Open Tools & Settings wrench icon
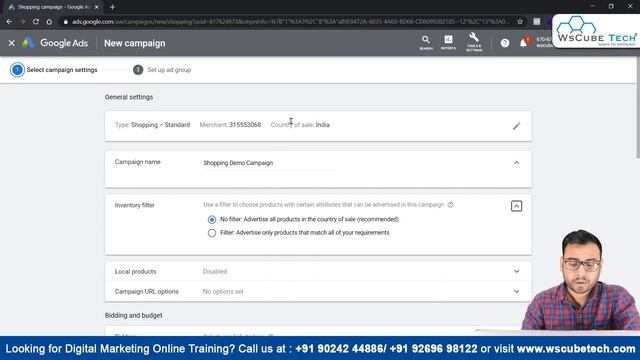 tap(474, 42)
